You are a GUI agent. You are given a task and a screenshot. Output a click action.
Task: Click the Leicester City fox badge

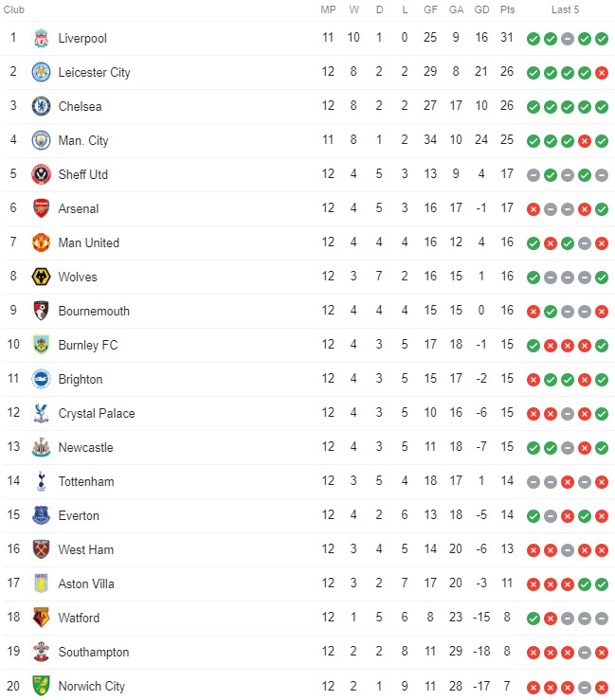point(41,72)
